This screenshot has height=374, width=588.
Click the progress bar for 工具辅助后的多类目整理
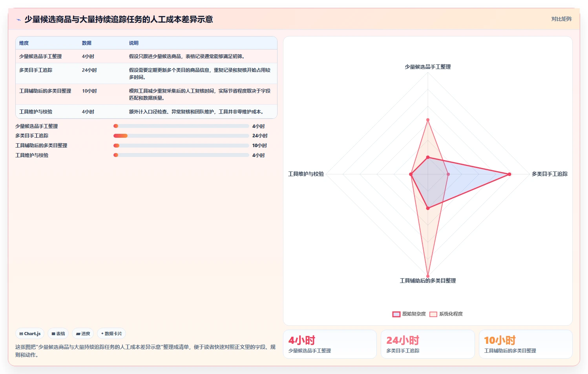tap(181, 146)
